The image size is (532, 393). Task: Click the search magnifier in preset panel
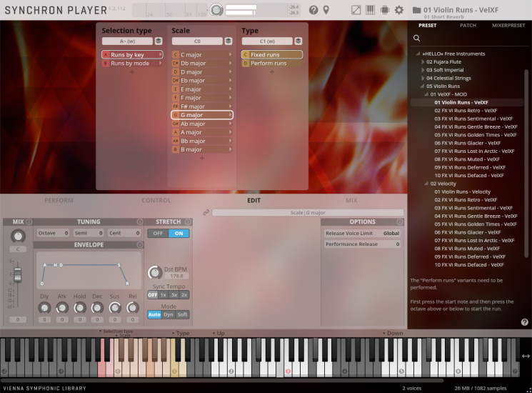417,38
